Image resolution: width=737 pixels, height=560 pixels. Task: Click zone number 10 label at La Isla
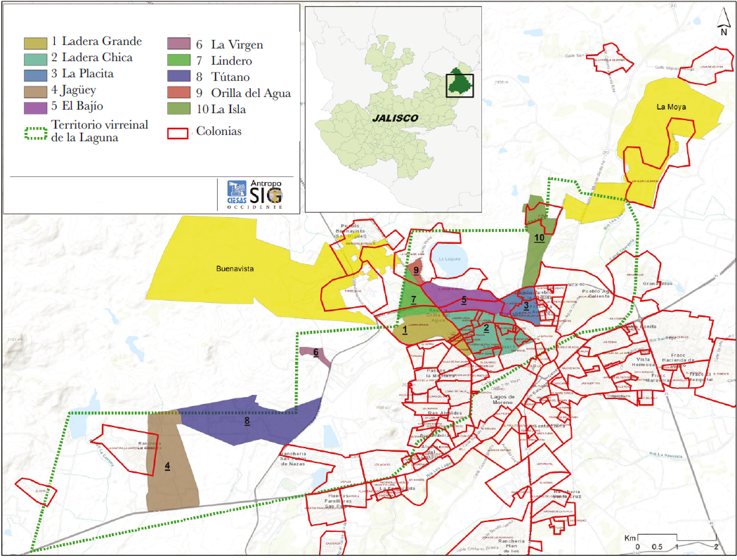coord(539,238)
